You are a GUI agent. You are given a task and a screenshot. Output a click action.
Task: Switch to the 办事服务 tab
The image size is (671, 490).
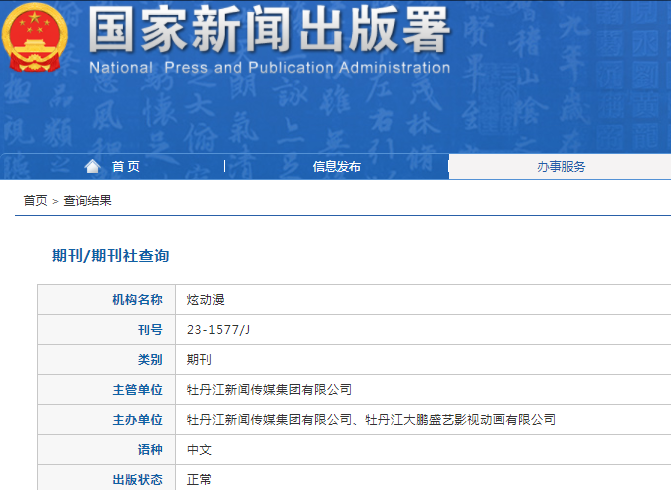561,166
